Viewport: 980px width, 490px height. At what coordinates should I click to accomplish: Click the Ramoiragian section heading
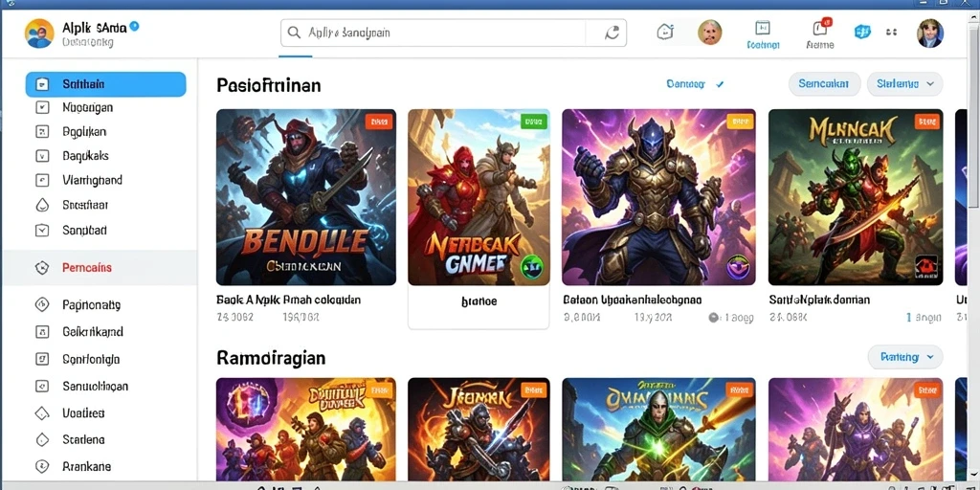point(271,358)
